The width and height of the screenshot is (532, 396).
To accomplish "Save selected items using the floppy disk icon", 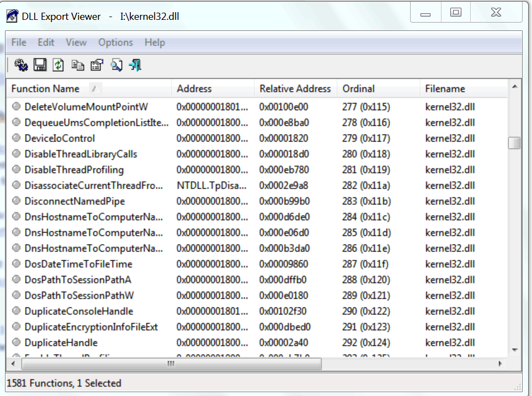I will (x=39, y=65).
